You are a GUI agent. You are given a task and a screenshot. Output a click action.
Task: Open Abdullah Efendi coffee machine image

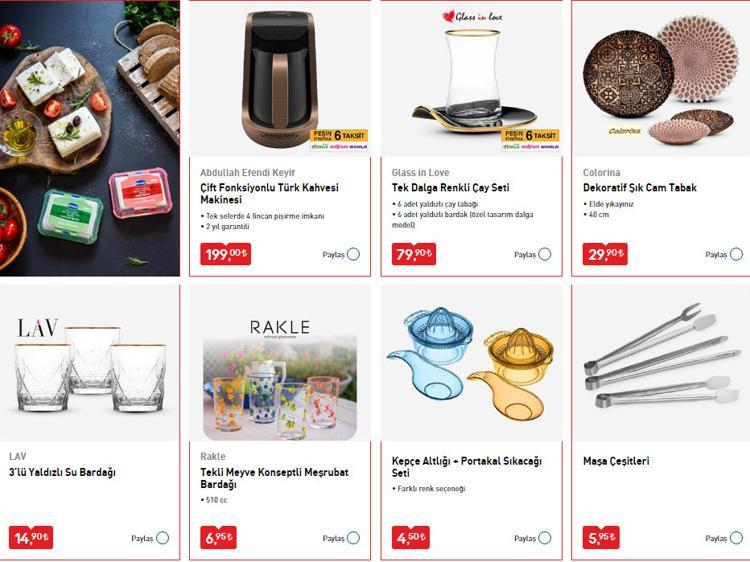[x=280, y=79]
